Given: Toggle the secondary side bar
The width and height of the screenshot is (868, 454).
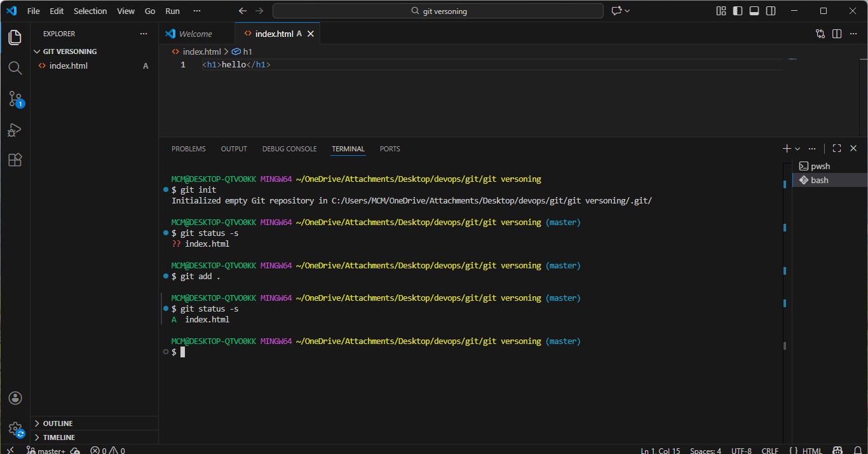Looking at the screenshot, I should (771, 11).
